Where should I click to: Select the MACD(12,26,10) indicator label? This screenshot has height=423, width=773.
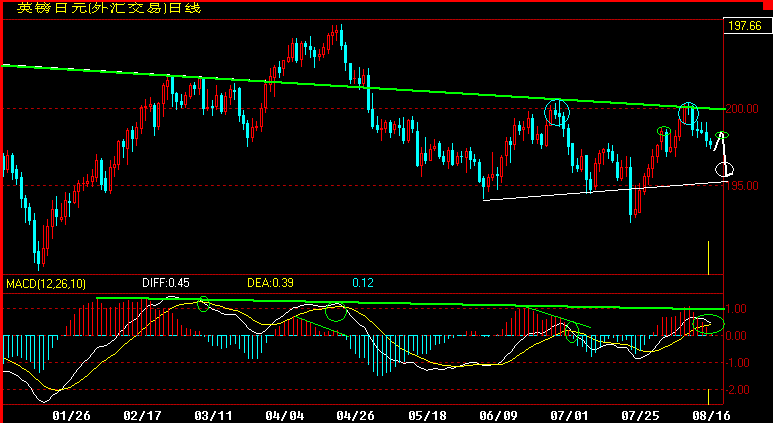click(46, 283)
